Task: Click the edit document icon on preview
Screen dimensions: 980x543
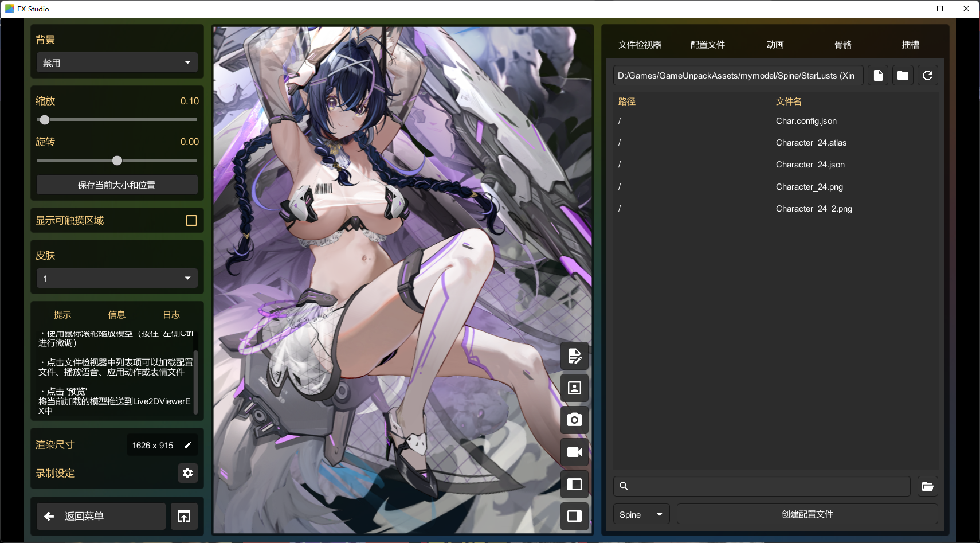Action: (x=574, y=356)
